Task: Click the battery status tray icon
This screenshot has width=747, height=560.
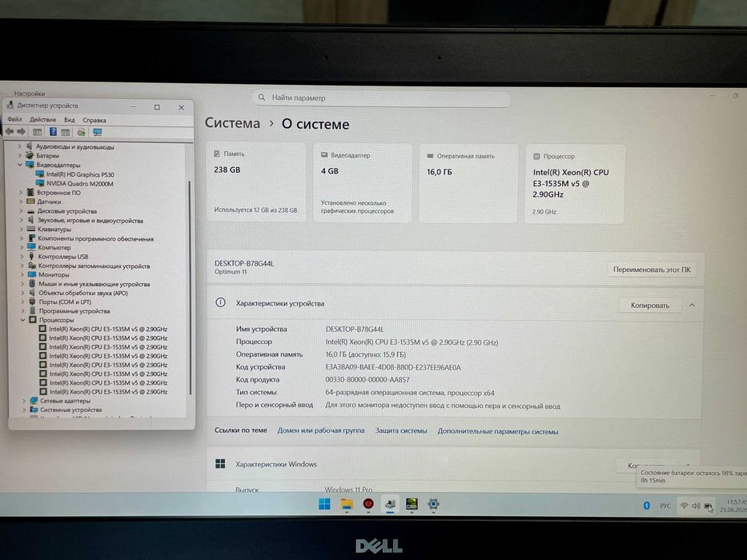Action: 709,506
